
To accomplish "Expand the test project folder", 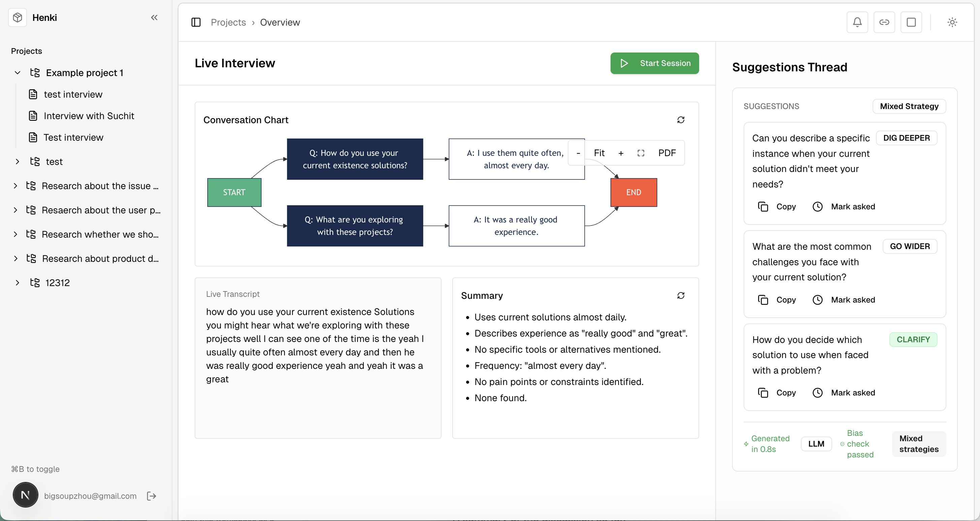I will point(18,162).
